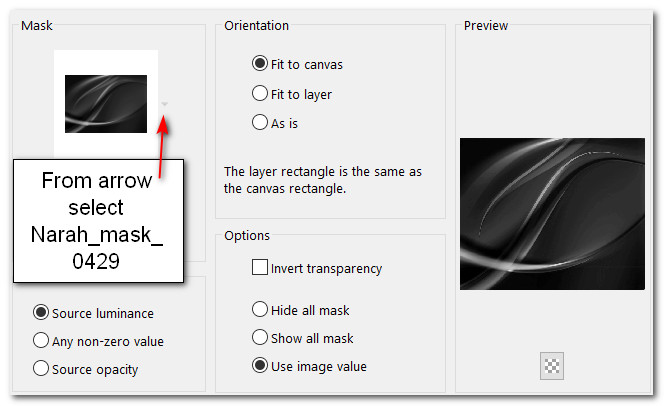
Task: Click the Mask group label
Action: [x=36, y=26]
